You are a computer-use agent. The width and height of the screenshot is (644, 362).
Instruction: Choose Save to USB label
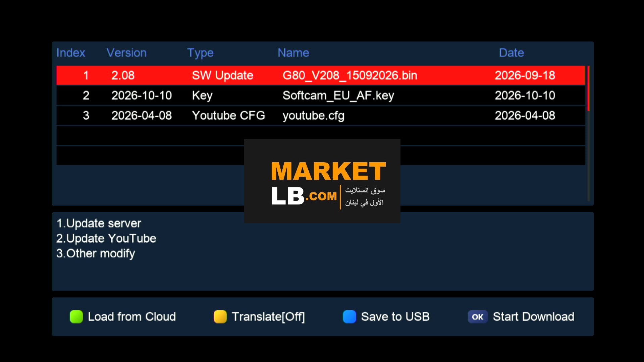click(395, 317)
